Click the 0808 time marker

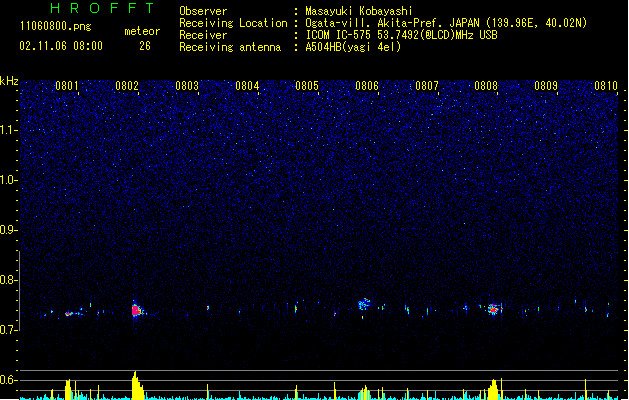486,86
